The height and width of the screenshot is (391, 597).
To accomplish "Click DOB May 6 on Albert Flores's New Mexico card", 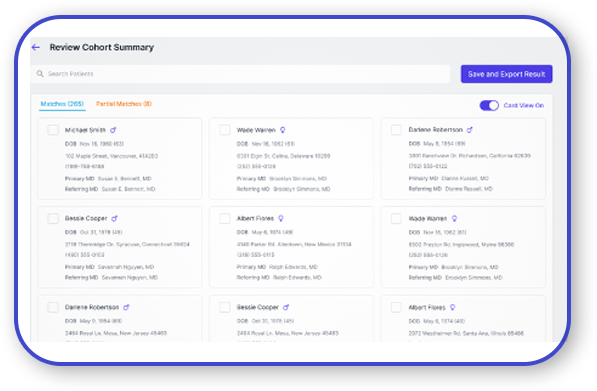I will (x=265, y=232).
